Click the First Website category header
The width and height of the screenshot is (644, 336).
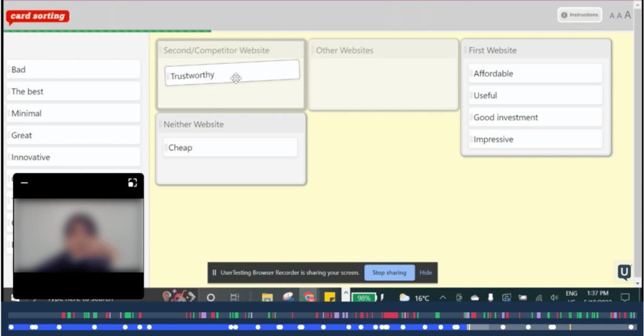click(536, 50)
